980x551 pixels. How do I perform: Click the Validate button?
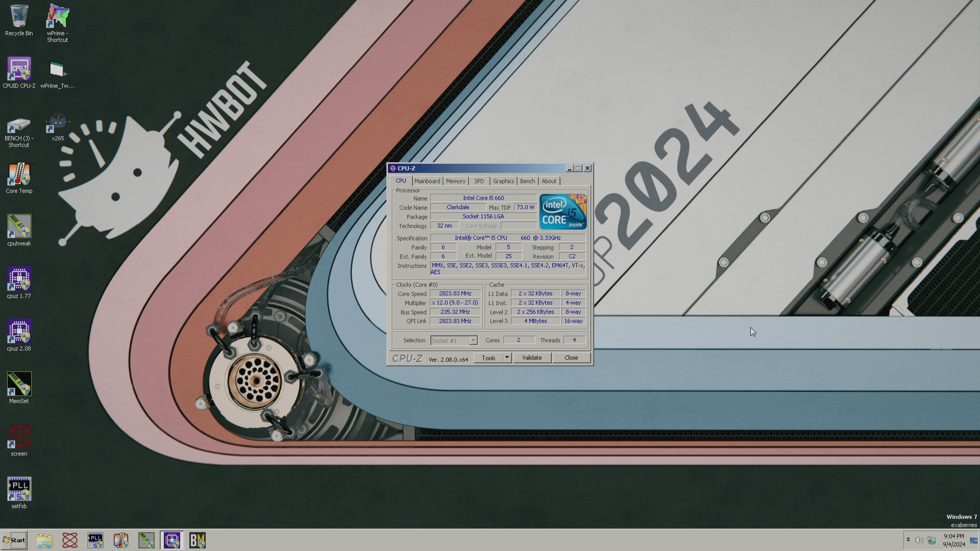pos(532,358)
